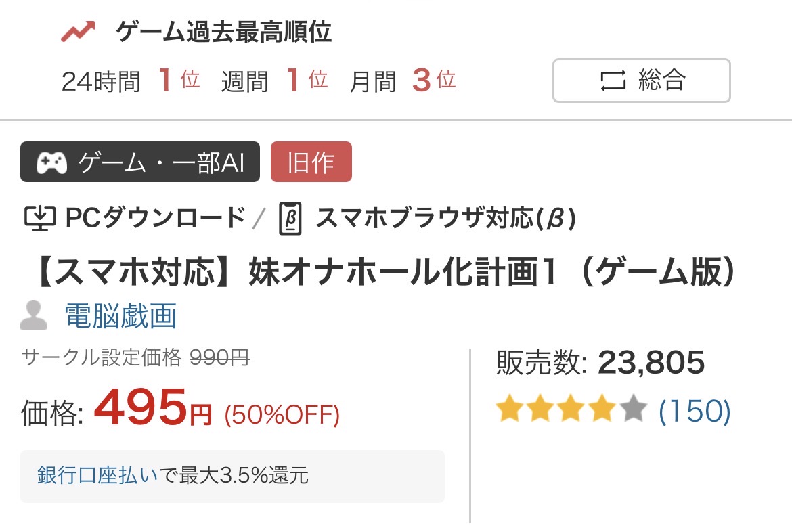Click the (50%OFF) discount label
Viewport: 792px width, 532px height.
pyautogui.click(x=282, y=415)
